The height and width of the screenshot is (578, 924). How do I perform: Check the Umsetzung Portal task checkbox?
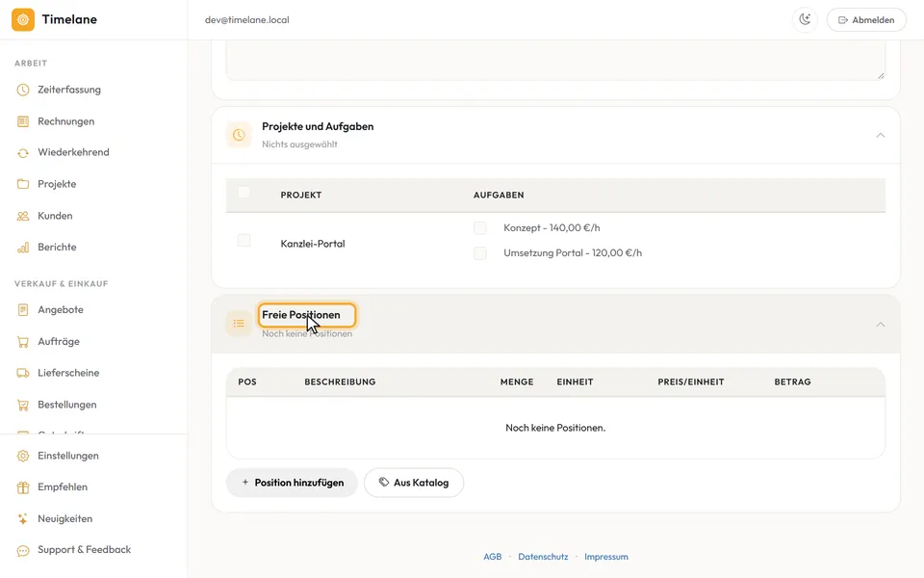[480, 253]
